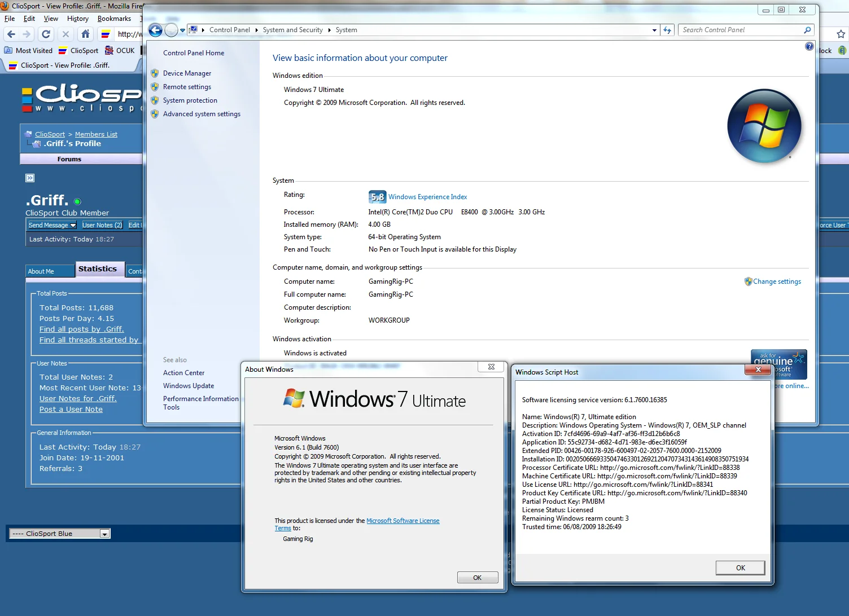Open Microsoft Software License link
This screenshot has width=849, height=616.
pyautogui.click(x=403, y=521)
